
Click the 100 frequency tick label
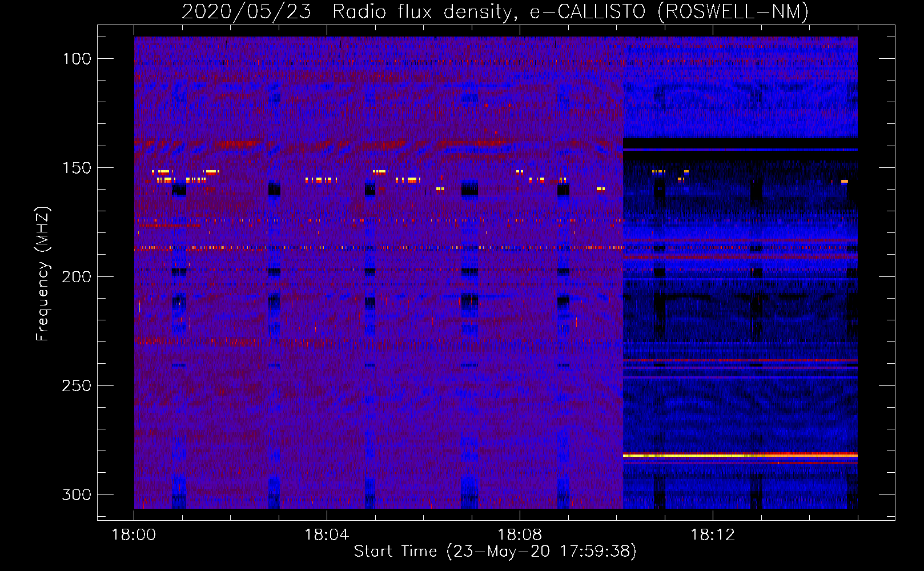point(77,59)
